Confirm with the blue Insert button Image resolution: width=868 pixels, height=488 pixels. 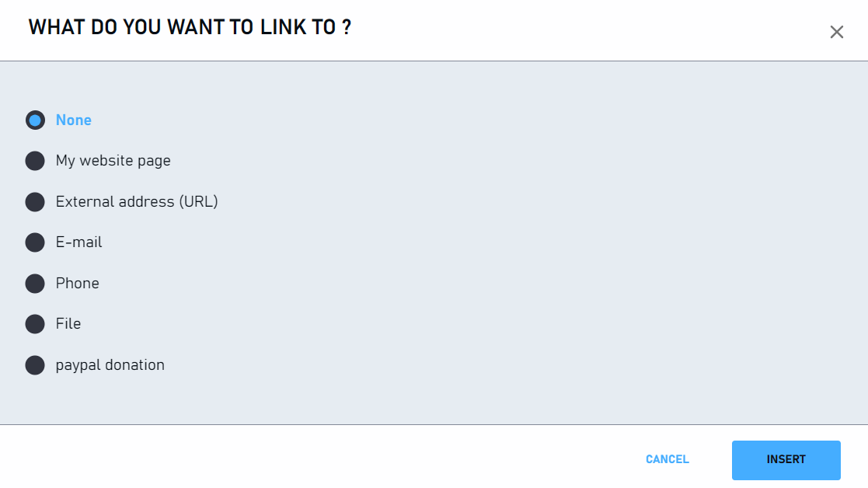click(x=786, y=460)
